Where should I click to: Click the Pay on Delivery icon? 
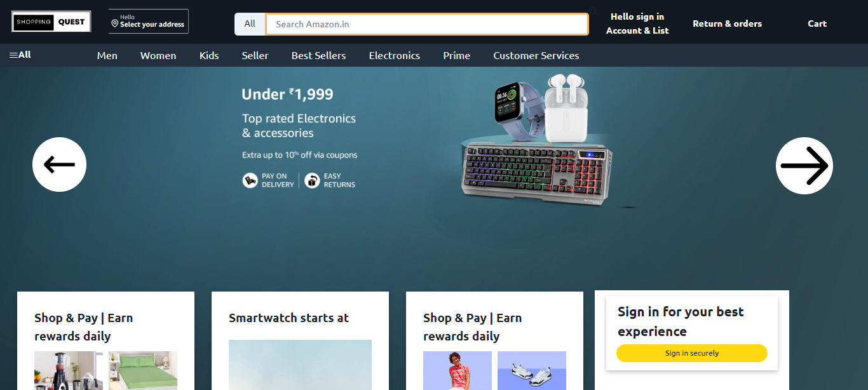[x=250, y=181]
